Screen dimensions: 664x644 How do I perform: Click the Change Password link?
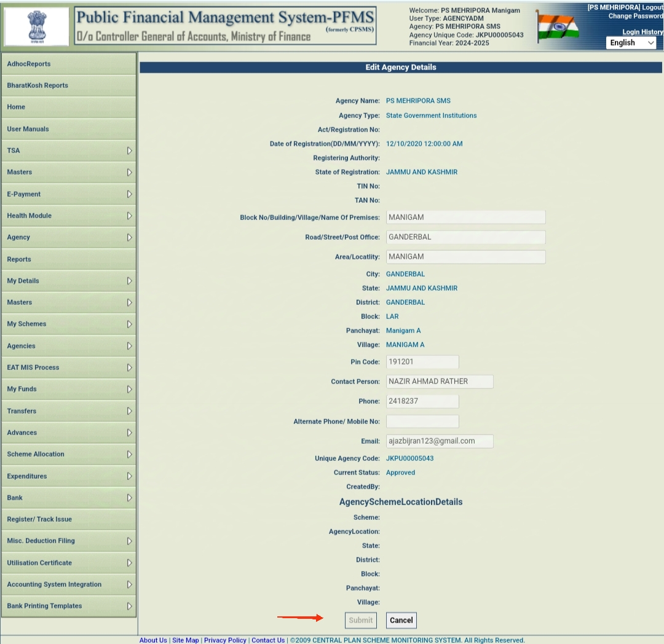tap(636, 16)
